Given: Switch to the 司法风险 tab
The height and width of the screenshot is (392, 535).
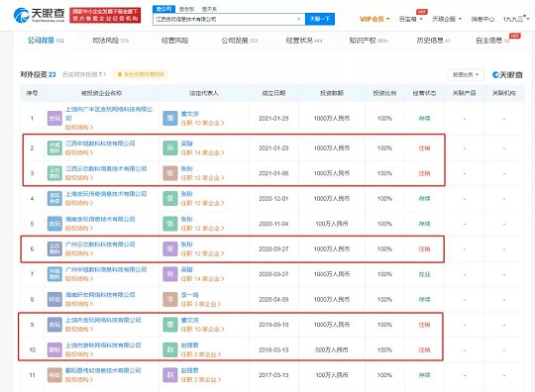Looking at the screenshot, I should 110,41.
